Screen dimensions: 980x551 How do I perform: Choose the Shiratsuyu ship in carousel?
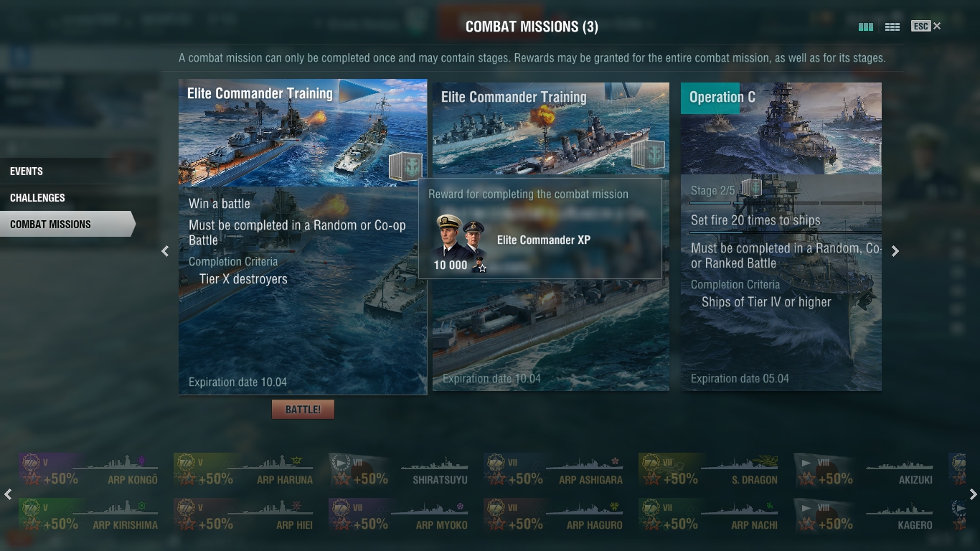click(x=401, y=471)
